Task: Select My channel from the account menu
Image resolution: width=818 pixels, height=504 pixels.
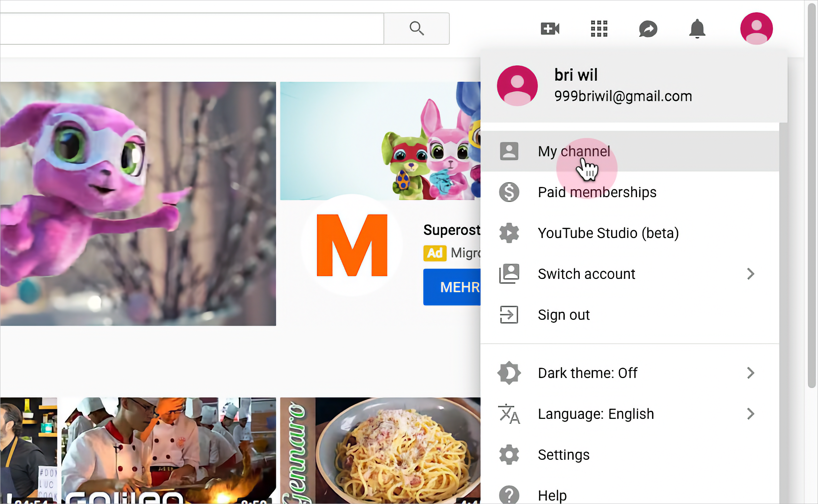Action: (630, 151)
